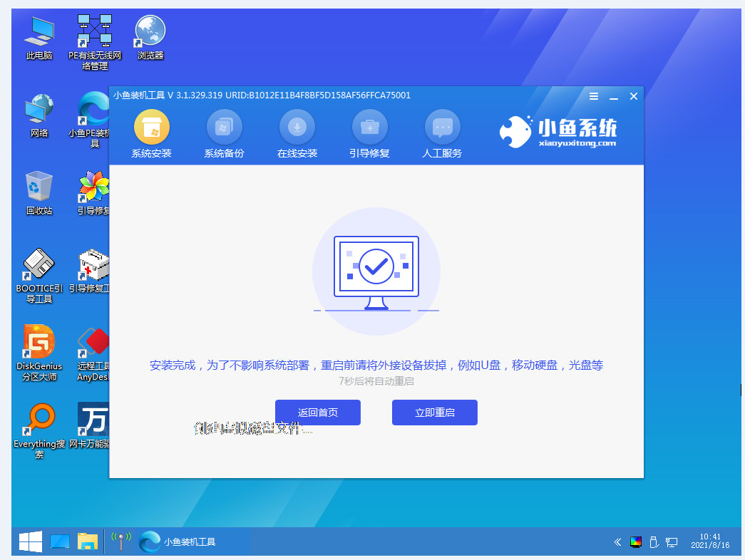Click the 小鱼系统 logo banner

[558, 132]
